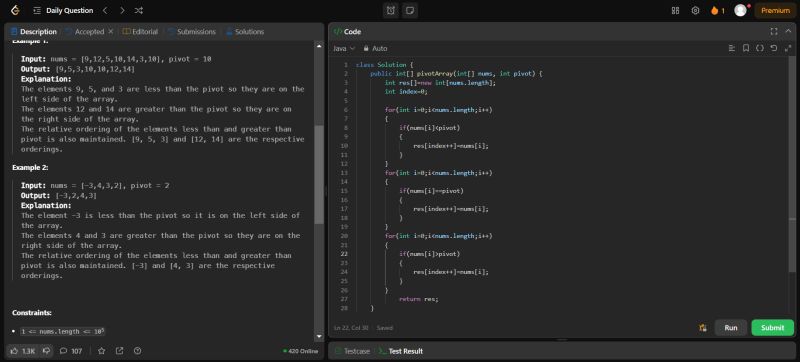Viewport: 800px width, 362px height.
Task: Click the '1 <= nums.length <= 10^5' constraint
Action: pos(63,331)
